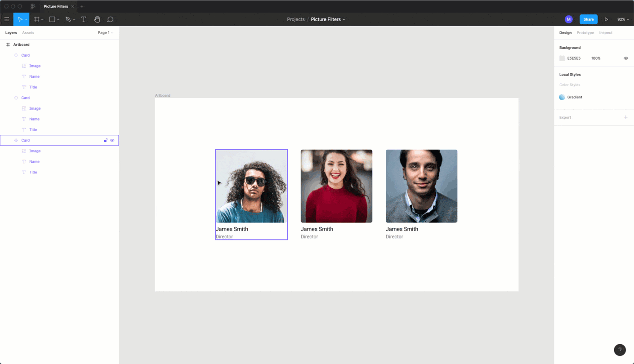This screenshot has height=364, width=634.
Task: Select the Rectangle shape tool
Action: click(52, 19)
